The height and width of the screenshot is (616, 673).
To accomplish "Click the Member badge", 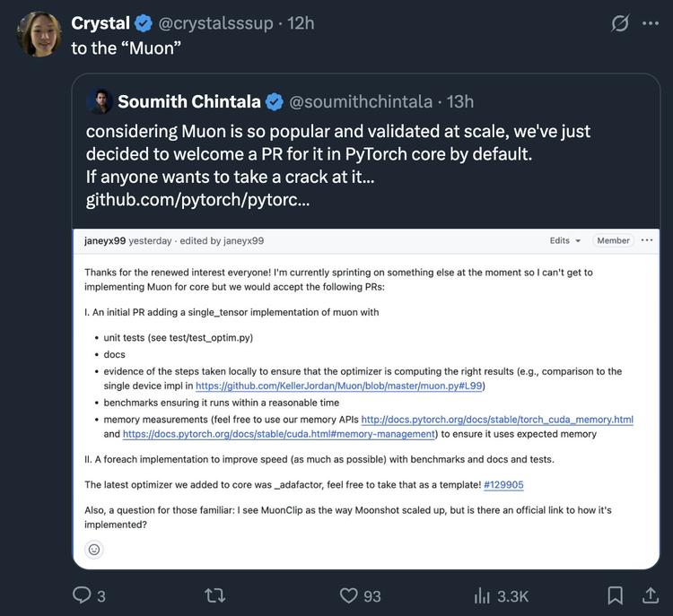I will pyautogui.click(x=613, y=240).
